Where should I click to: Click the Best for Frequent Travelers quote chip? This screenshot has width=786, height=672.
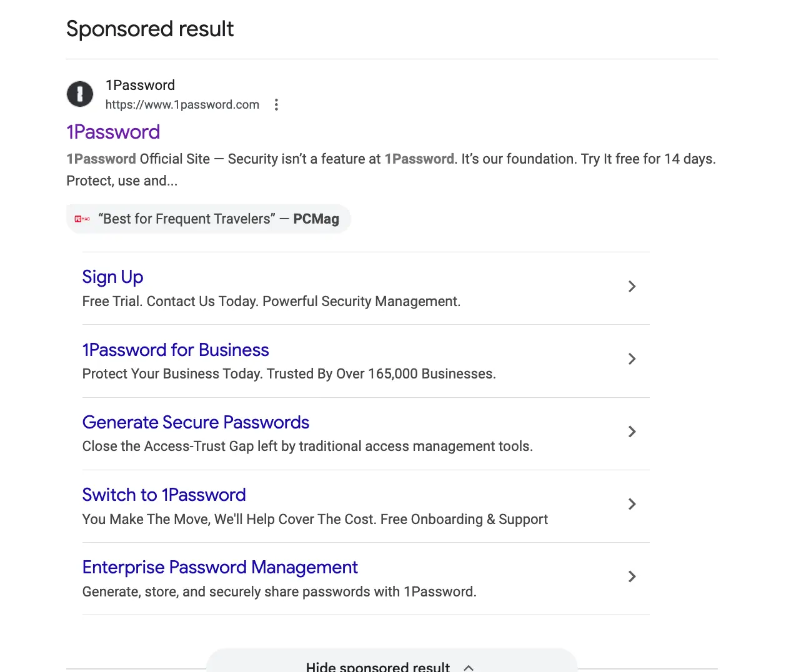209,219
